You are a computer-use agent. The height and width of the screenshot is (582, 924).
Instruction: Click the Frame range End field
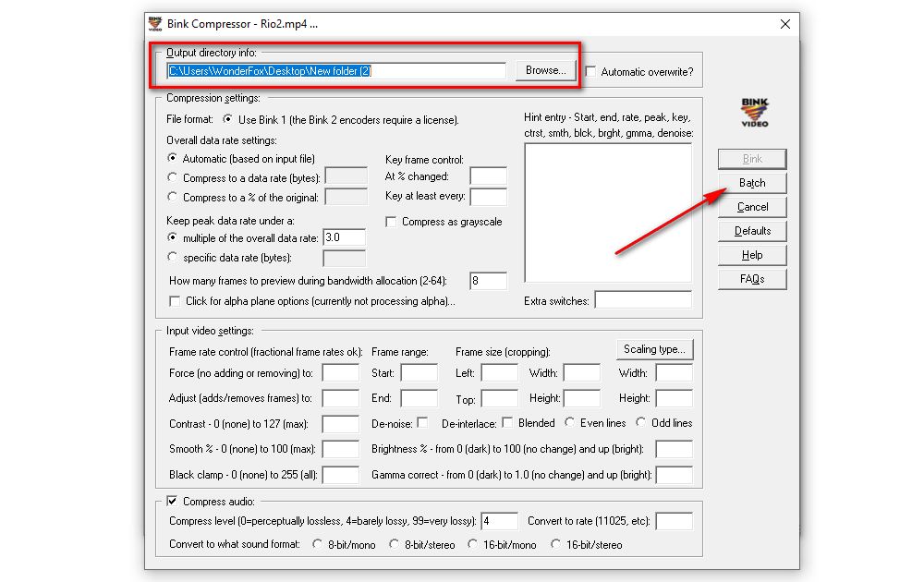click(419, 398)
